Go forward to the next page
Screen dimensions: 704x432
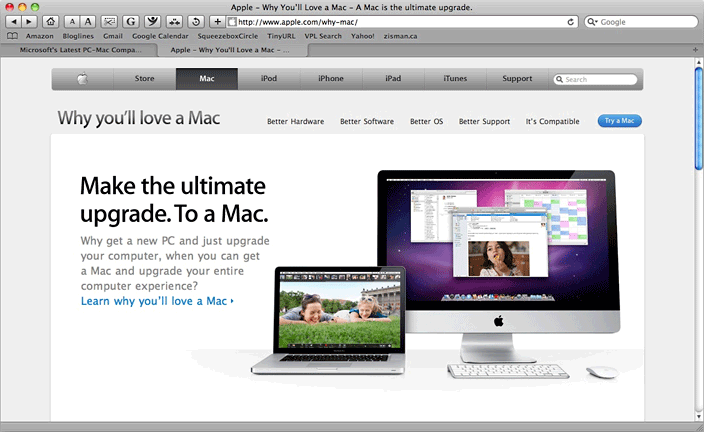coord(29,22)
